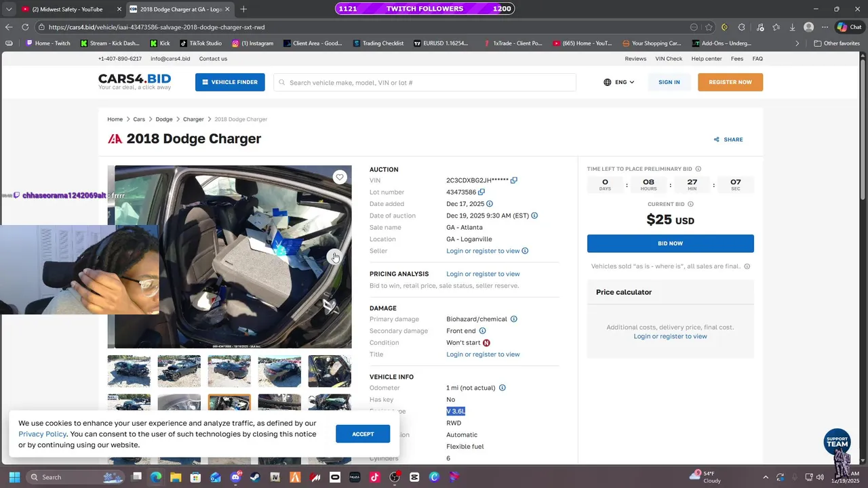Click Login or register beside Title
This screenshot has height=488, width=868.
(483, 354)
